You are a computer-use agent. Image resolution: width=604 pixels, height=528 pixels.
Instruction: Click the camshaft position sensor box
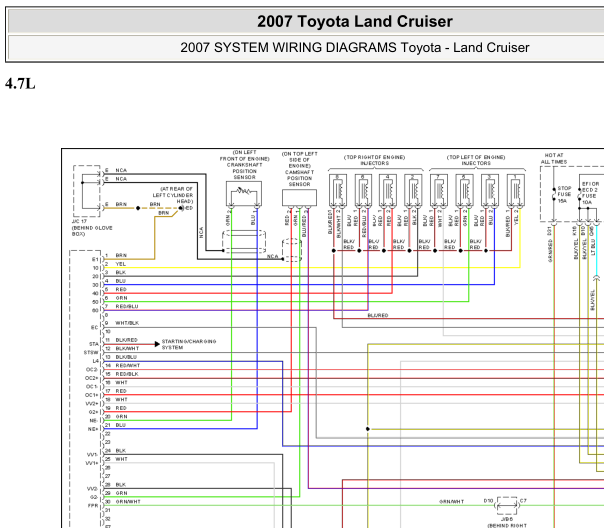coord(299,197)
